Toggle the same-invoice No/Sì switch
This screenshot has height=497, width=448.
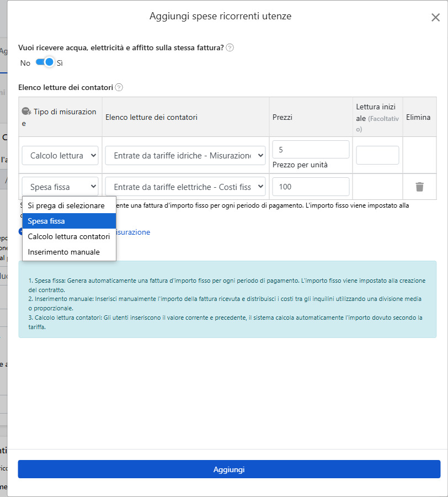pos(45,62)
